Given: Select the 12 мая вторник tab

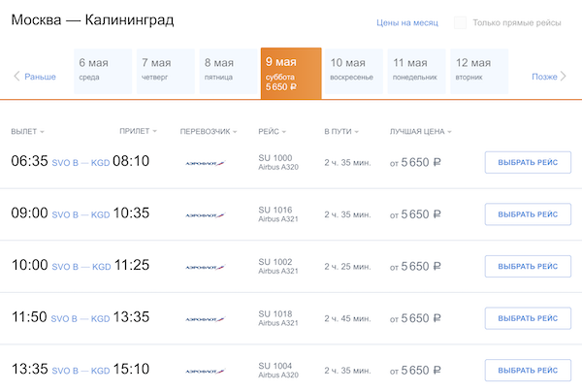Looking at the screenshot, I should pyautogui.click(x=478, y=71).
